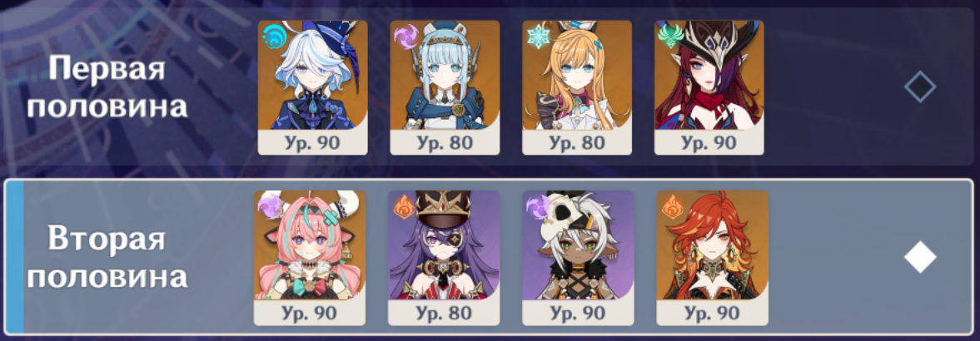Image resolution: width=980 pixels, height=341 pixels.
Task: Click the Electro icon on blue-haired girl
Action: point(405,37)
